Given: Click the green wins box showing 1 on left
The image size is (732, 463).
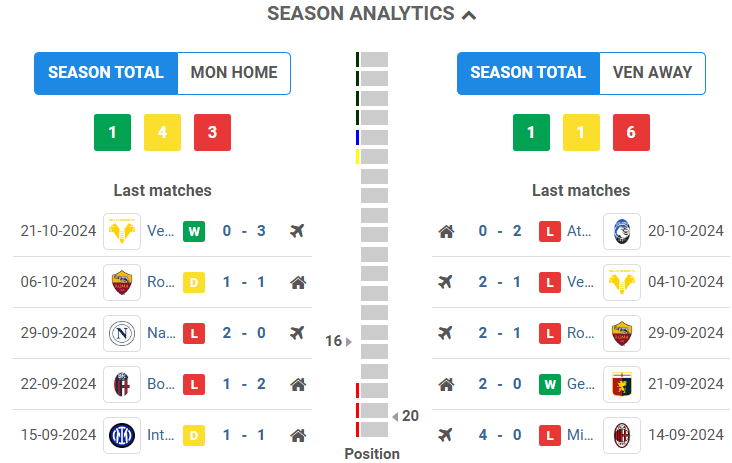Looking at the screenshot, I should pos(112,132).
